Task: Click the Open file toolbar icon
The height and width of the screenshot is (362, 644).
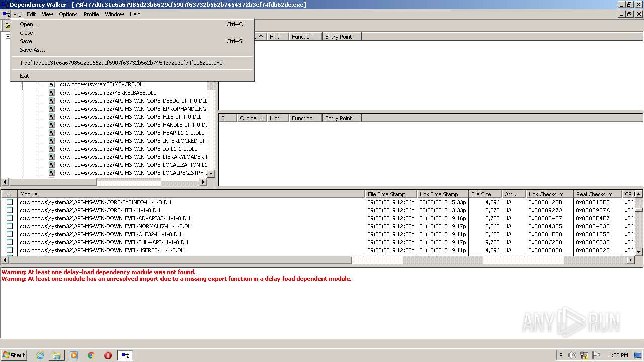Action: (x=8, y=25)
